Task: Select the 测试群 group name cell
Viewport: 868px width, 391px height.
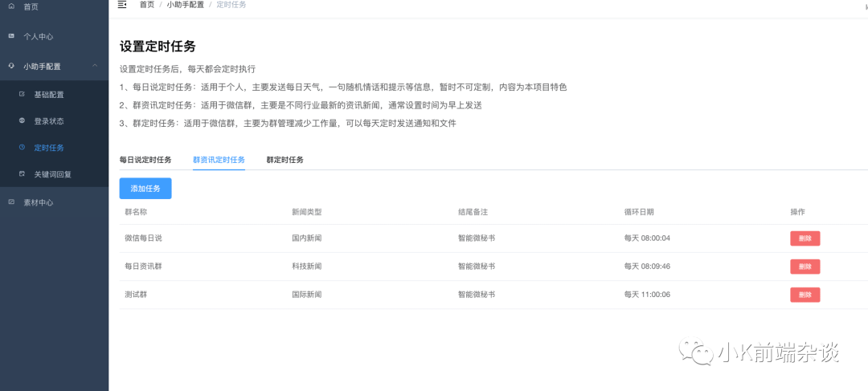Action: [x=136, y=295]
